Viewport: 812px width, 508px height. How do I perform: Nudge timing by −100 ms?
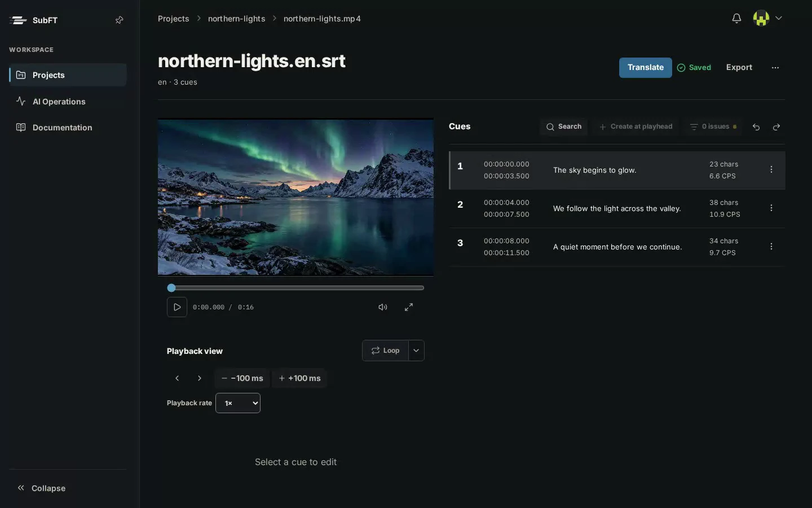pyautogui.click(x=242, y=378)
